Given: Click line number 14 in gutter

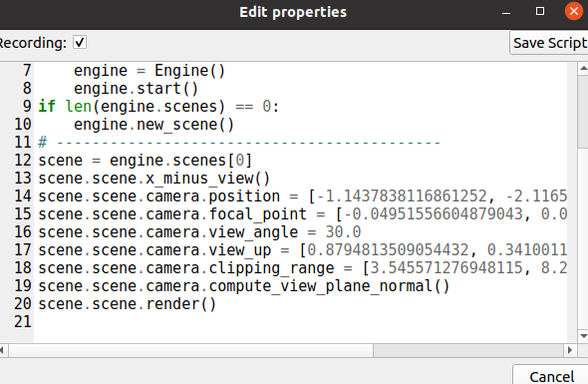Looking at the screenshot, I should [x=23, y=195].
